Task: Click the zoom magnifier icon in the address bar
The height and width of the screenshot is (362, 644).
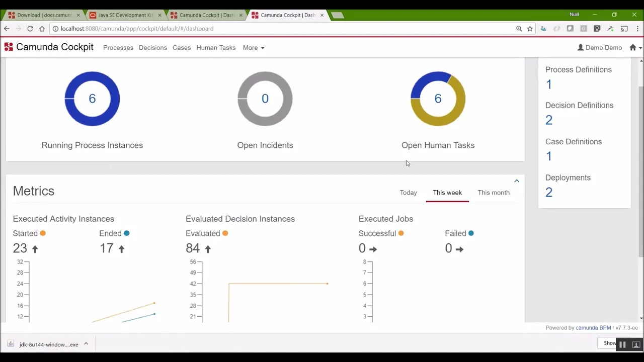Action: click(519, 29)
